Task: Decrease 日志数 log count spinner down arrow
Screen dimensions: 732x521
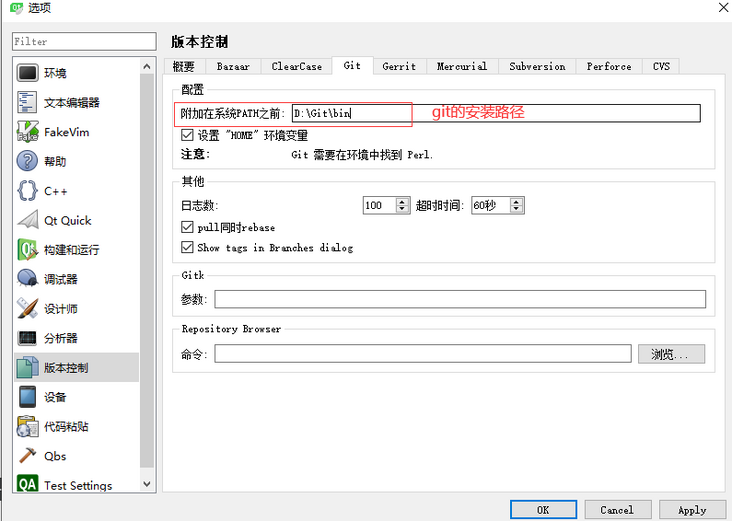Action: point(402,209)
